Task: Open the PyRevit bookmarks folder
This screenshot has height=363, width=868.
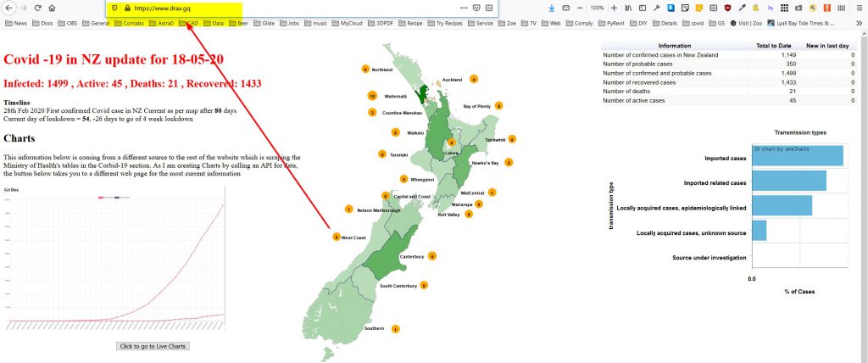Action: [609, 23]
